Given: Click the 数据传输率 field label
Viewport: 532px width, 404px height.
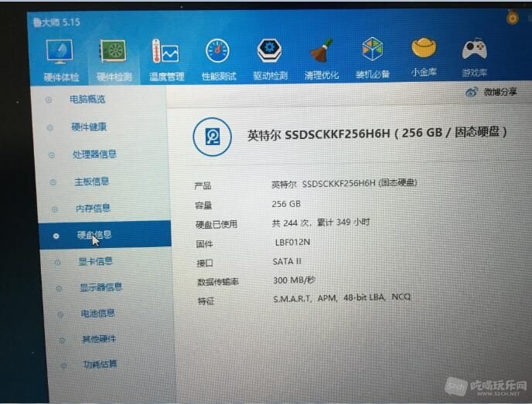Looking at the screenshot, I should click(x=218, y=282).
